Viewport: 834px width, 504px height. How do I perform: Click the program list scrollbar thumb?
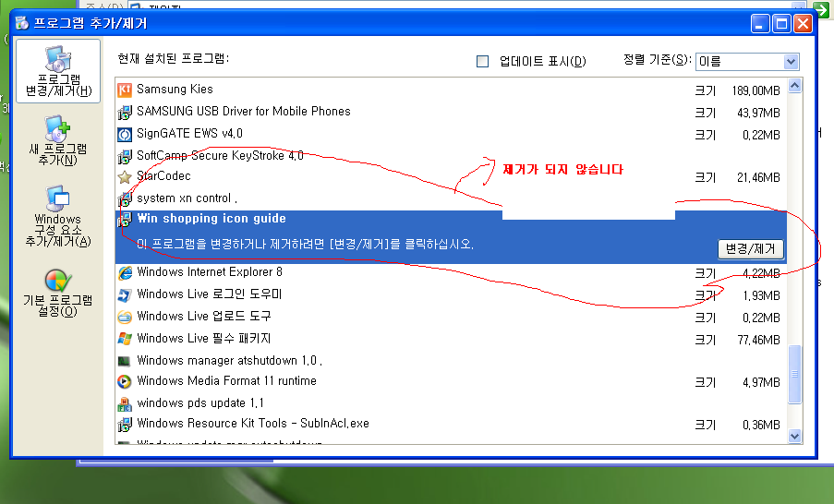point(794,374)
